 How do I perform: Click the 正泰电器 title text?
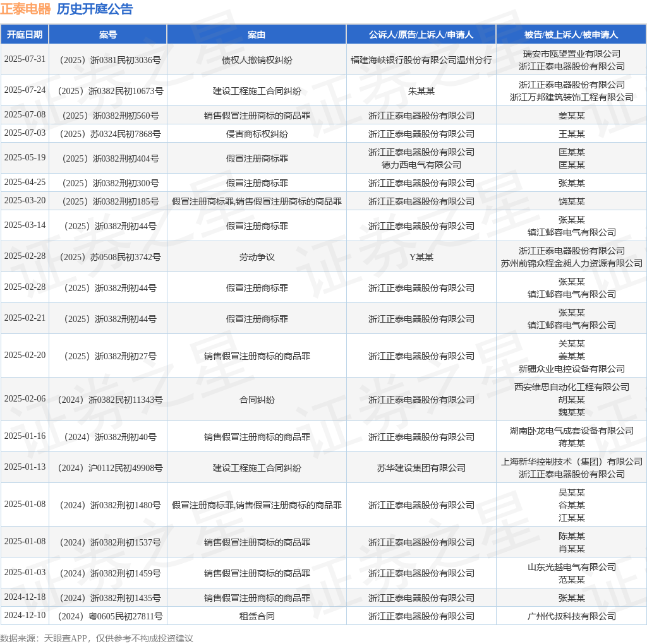click(25, 9)
